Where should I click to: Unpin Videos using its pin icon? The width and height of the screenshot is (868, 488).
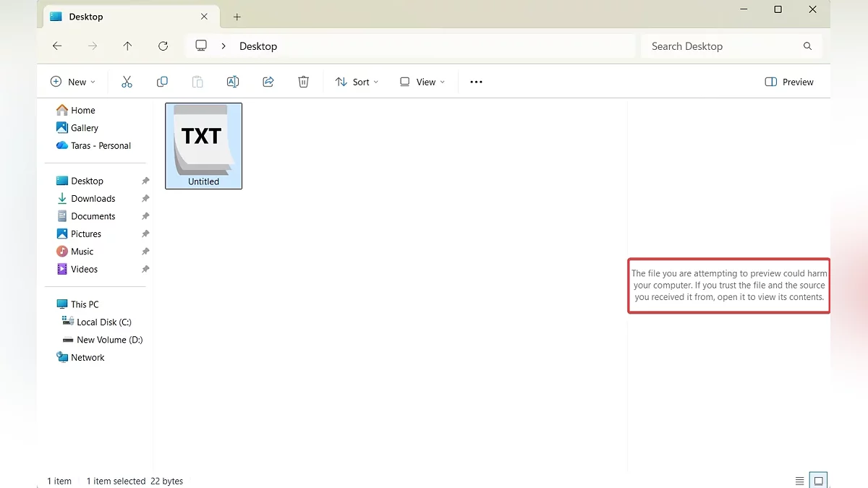[x=145, y=269]
